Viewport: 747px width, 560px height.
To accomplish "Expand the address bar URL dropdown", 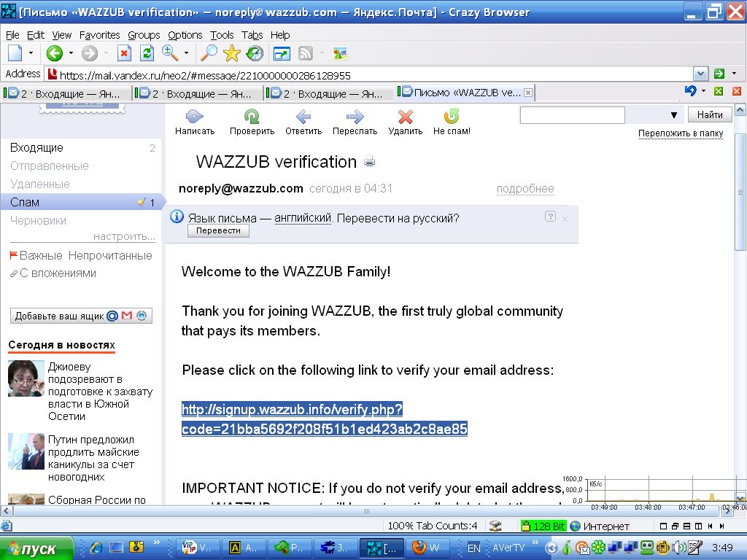I will (700, 74).
